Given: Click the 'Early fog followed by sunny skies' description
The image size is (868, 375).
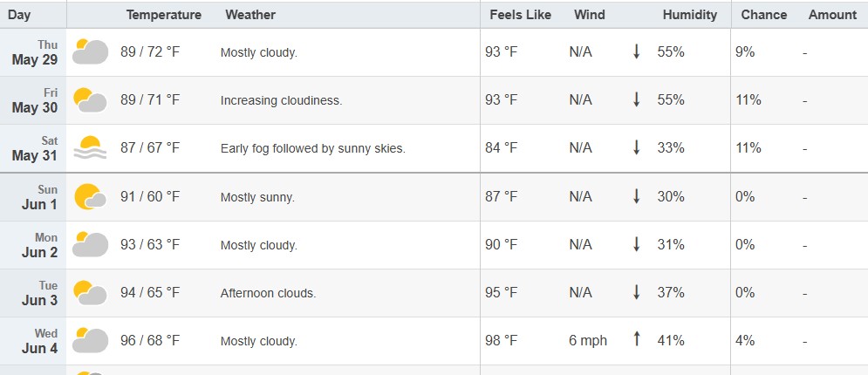Looking at the screenshot, I should (313, 149).
